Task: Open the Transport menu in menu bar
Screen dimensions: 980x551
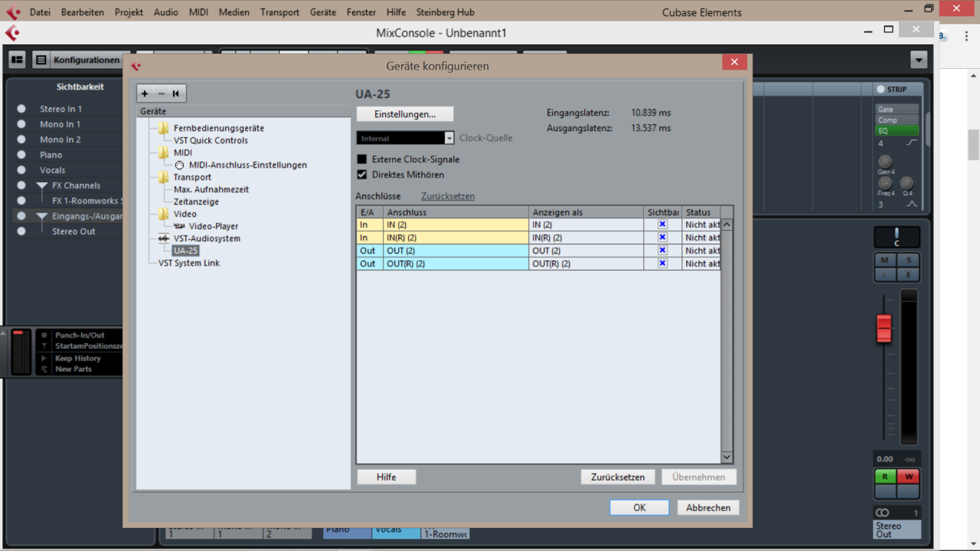Action: coord(279,12)
